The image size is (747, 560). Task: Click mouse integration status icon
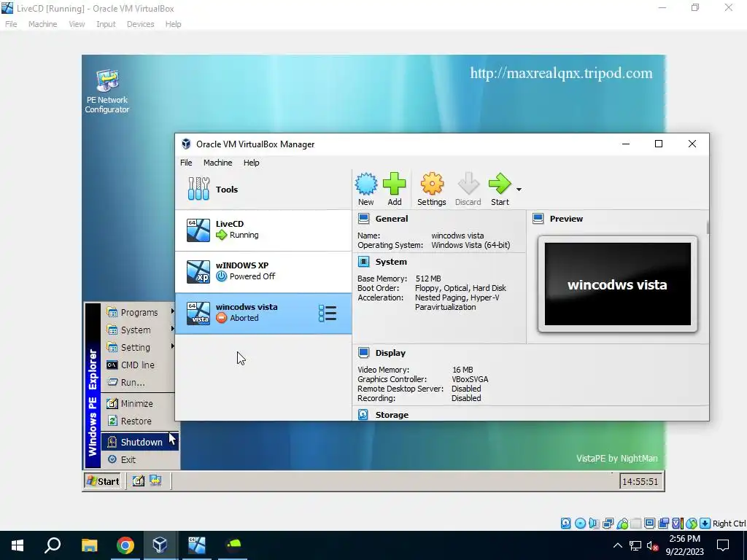click(692, 524)
